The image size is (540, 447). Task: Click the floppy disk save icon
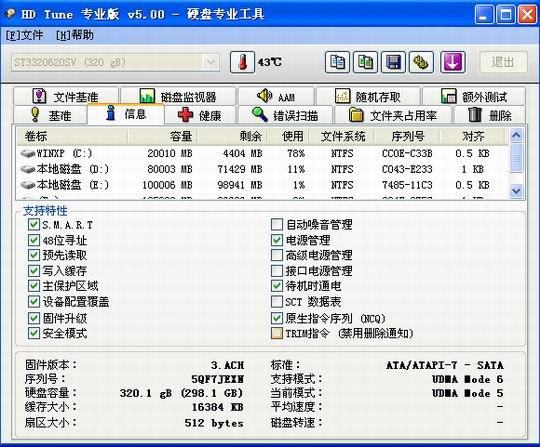[x=393, y=62]
